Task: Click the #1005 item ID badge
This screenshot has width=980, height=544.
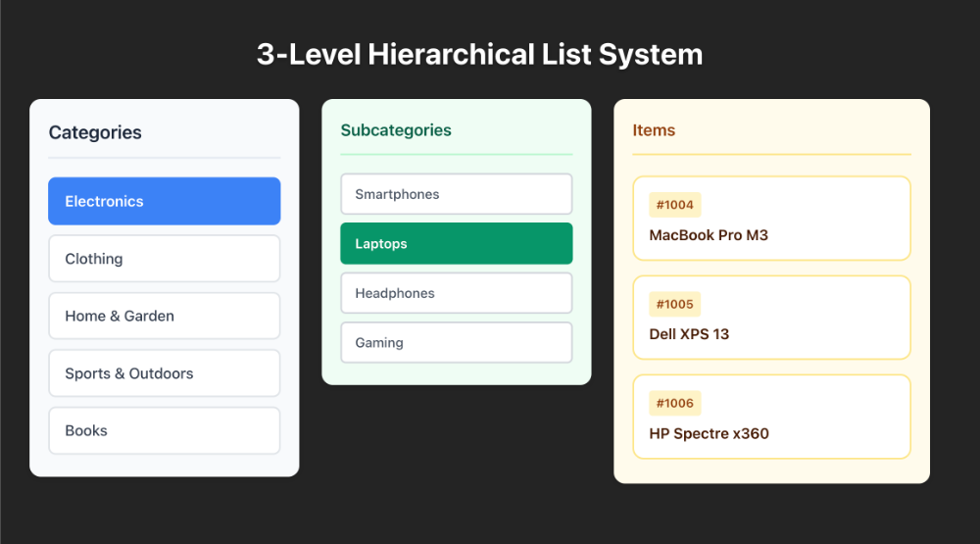Action: click(675, 304)
